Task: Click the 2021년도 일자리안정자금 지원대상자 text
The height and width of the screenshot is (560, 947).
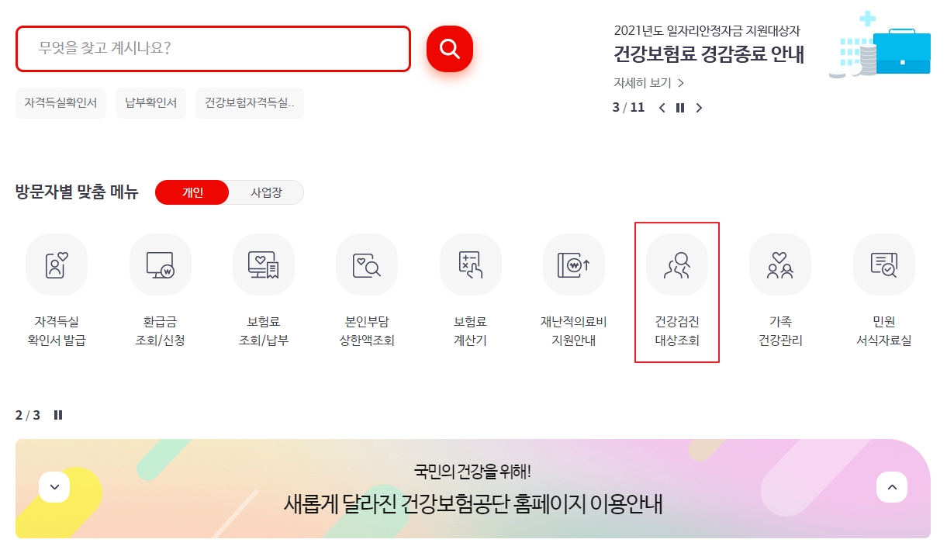Action: click(707, 31)
